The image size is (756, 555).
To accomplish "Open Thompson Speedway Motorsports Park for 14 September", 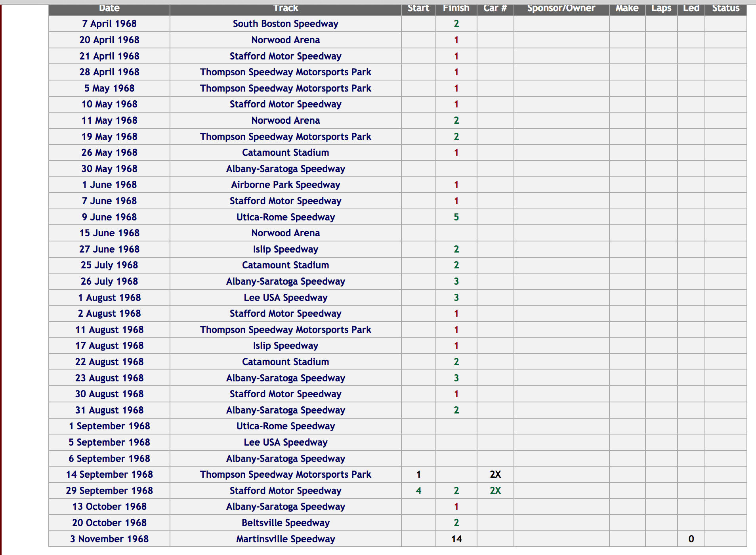I will tap(285, 475).
